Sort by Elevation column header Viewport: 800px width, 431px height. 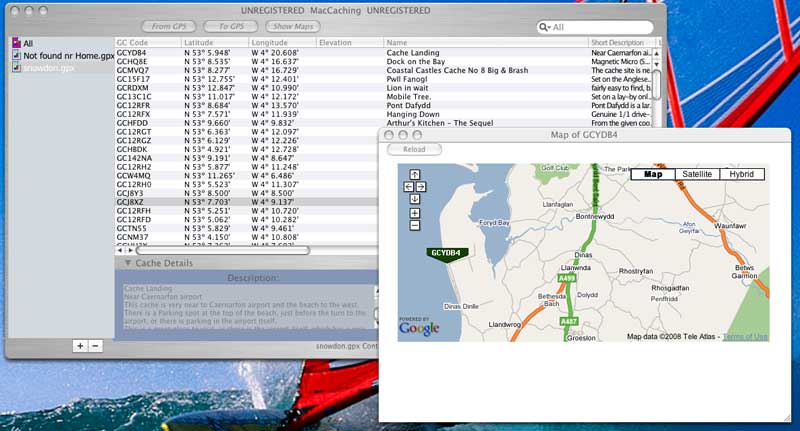pos(350,43)
